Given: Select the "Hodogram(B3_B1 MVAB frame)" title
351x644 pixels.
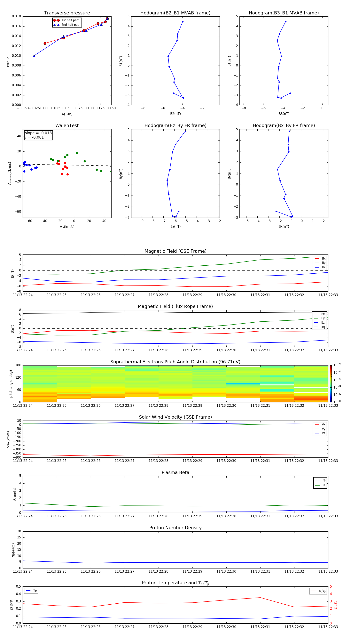Looking at the screenshot, I should 284,13.
